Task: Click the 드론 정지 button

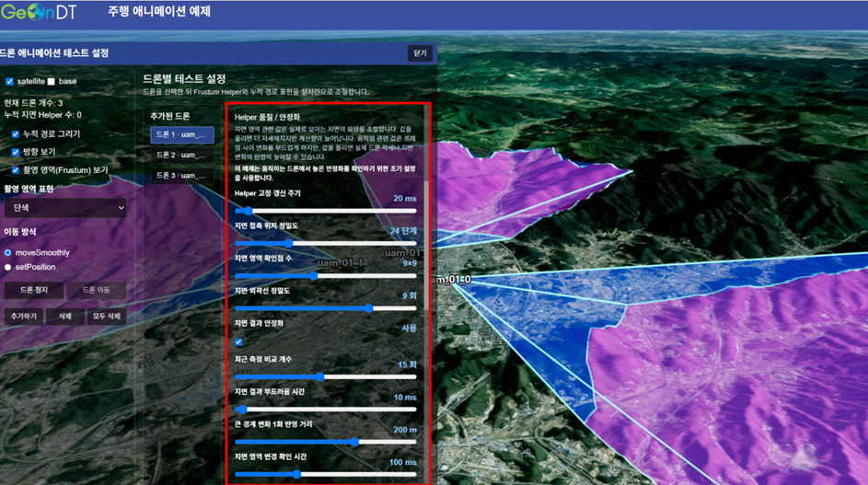Action: point(34,290)
